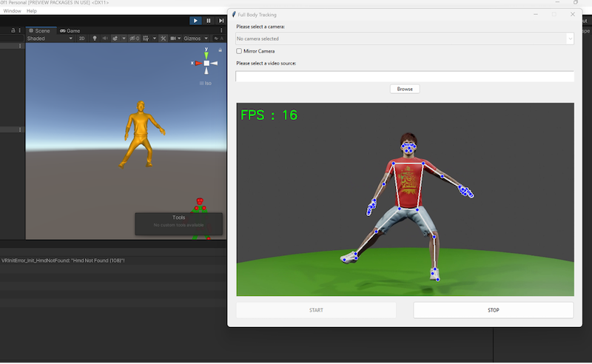Click the Pause button in Unity toolbar
Image resolution: width=592 pixels, height=364 pixels.
pyautogui.click(x=209, y=21)
